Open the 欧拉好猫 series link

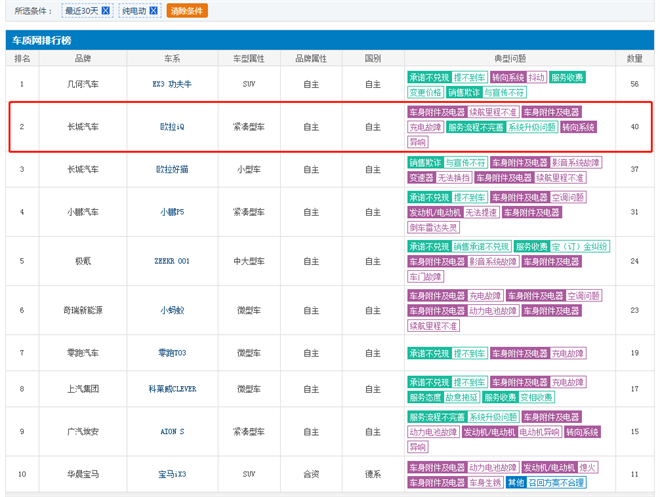172,169
